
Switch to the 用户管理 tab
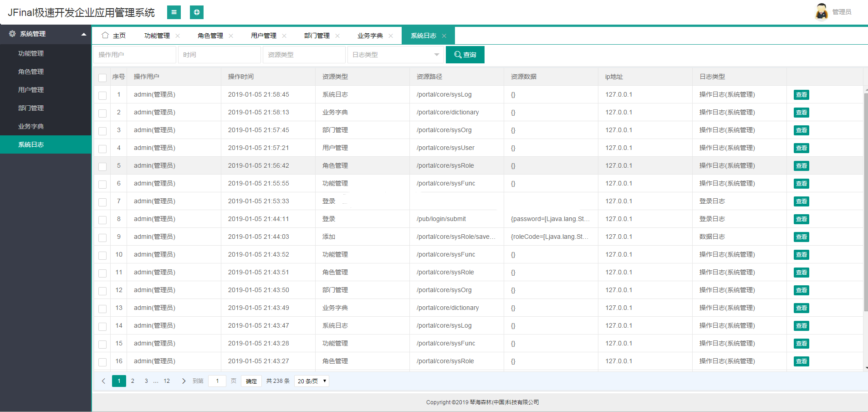click(x=263, y=35)
